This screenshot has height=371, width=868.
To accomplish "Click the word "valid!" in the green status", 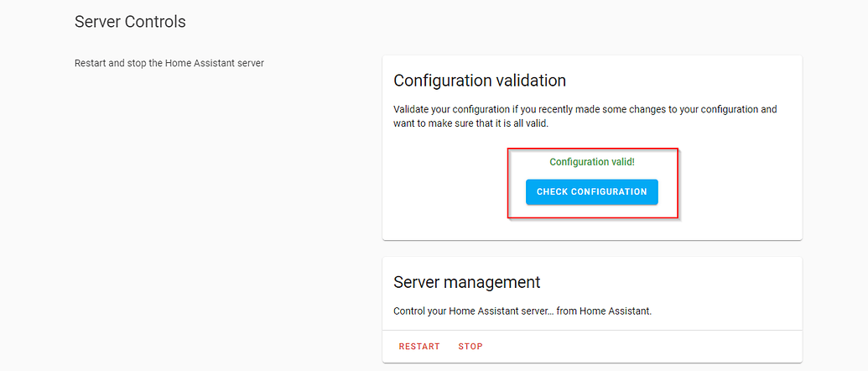I will point(622,162).
